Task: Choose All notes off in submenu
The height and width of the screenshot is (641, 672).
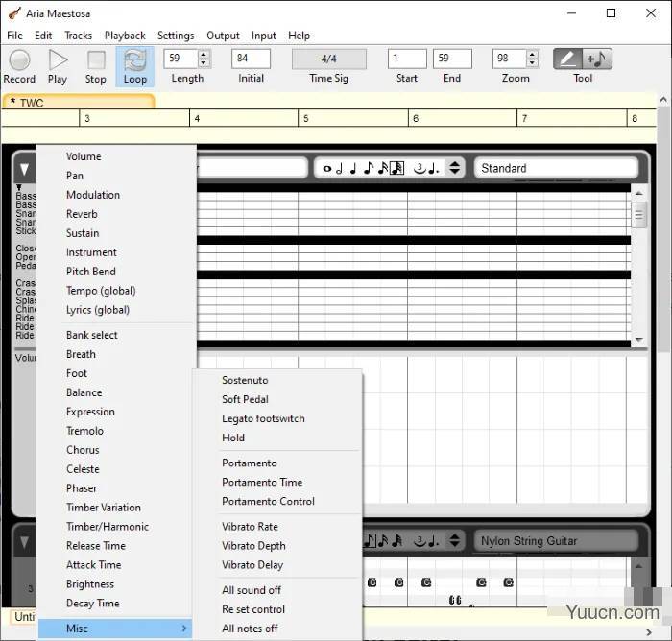Action: click(x=278, y=629)
